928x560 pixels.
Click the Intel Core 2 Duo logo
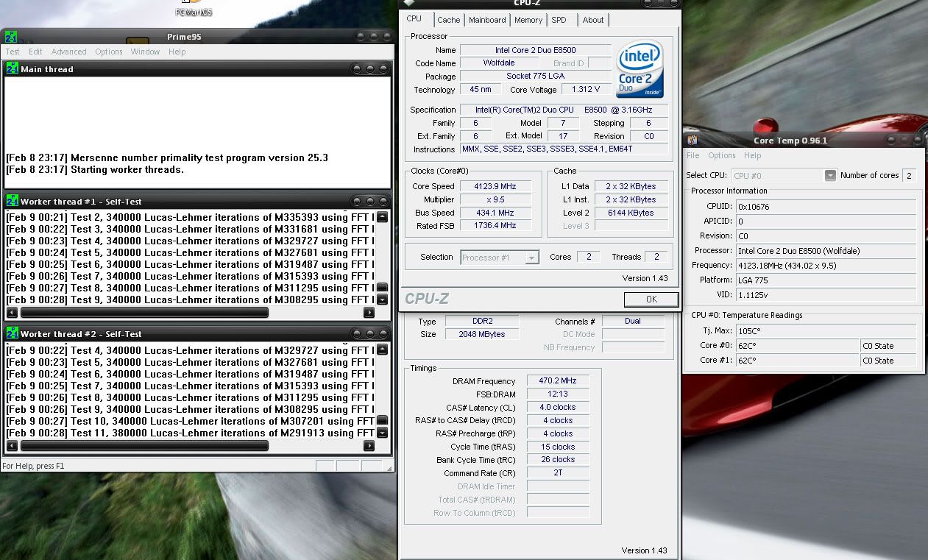coord(640,68)
